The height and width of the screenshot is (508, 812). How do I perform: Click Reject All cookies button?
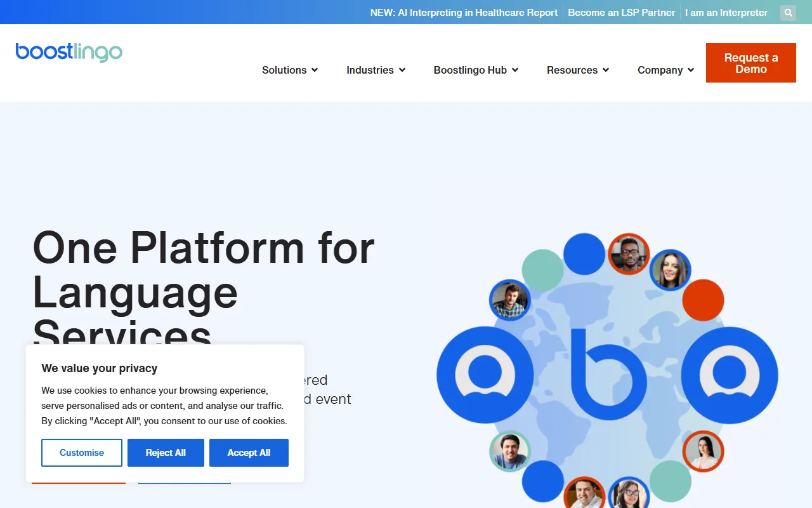(x=166, y=453)
